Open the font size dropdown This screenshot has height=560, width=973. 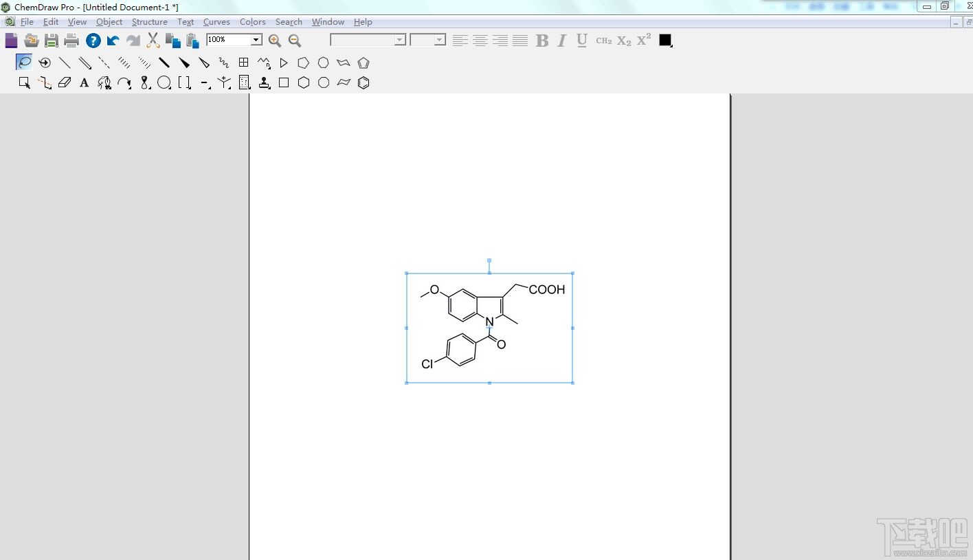click(440, 40)
